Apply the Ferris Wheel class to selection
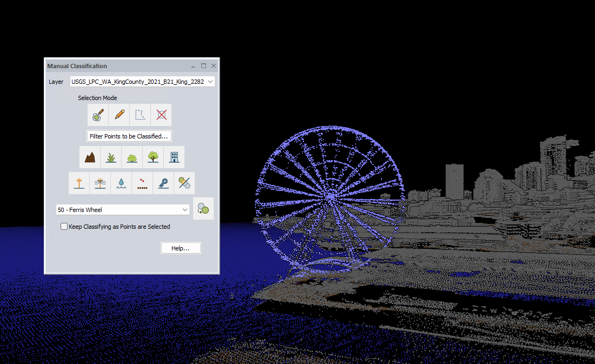This screenshot has height=364, width=595. point(203,208)
